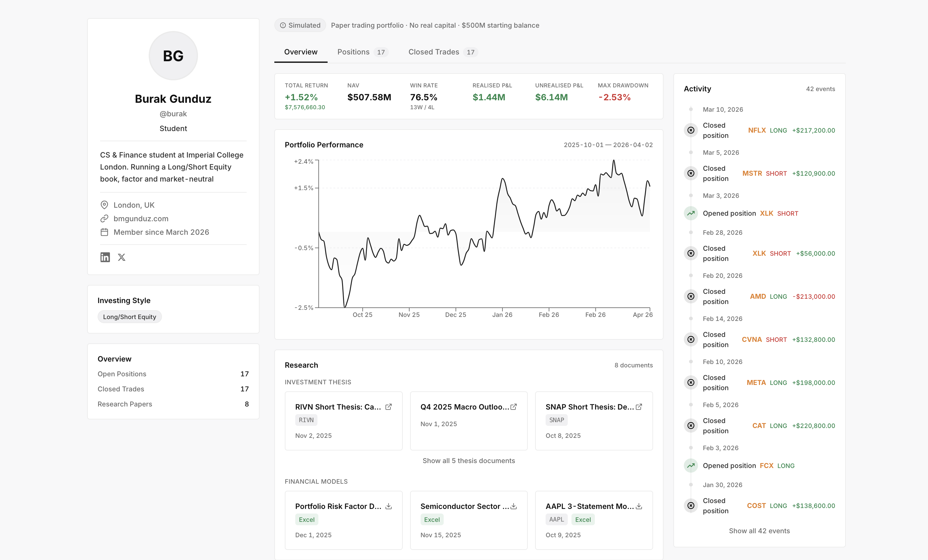Image resolution: width=928 pixels, height=560 pixels.
Task: Click the XLK opened position trend icon
Action: 691,214
